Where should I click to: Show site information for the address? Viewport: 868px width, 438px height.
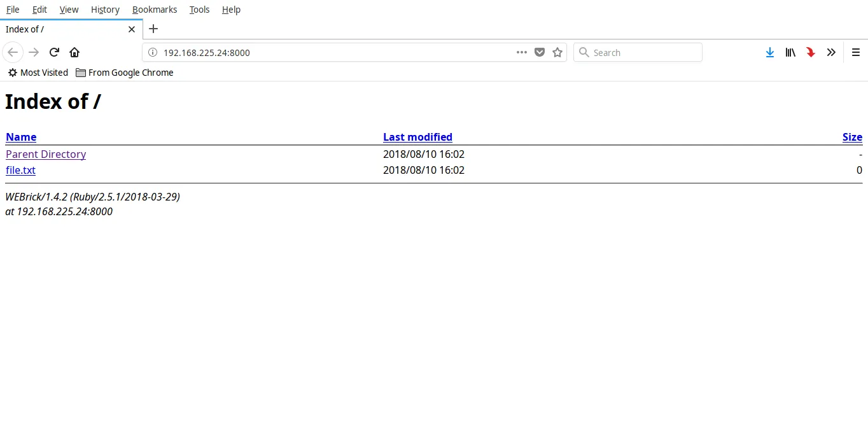pos(152,52)
